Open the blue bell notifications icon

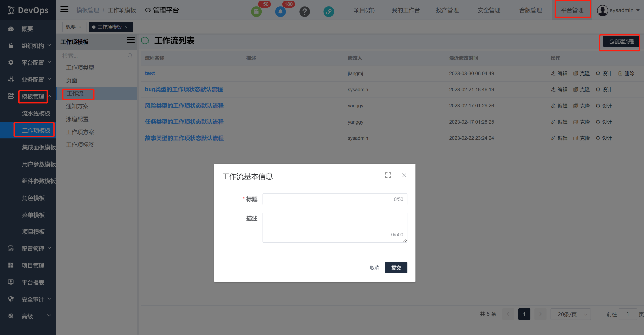[x=280, y=11]
